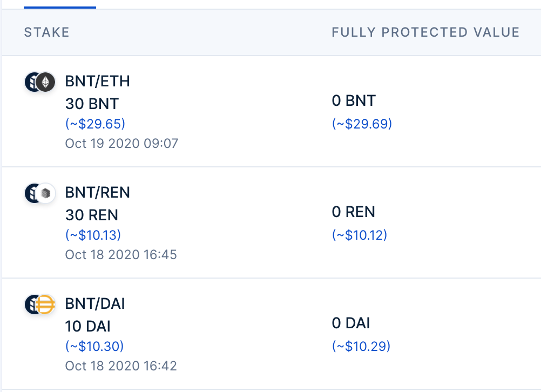Click the Oct 19 2020 09:07 timestamp

coord(121,144)
